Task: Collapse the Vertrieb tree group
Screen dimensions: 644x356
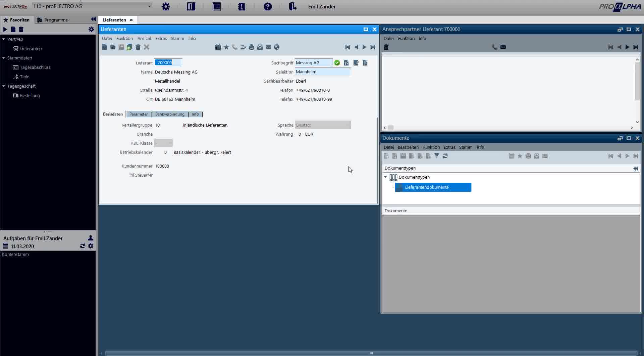Action: (x=4, y=39)
